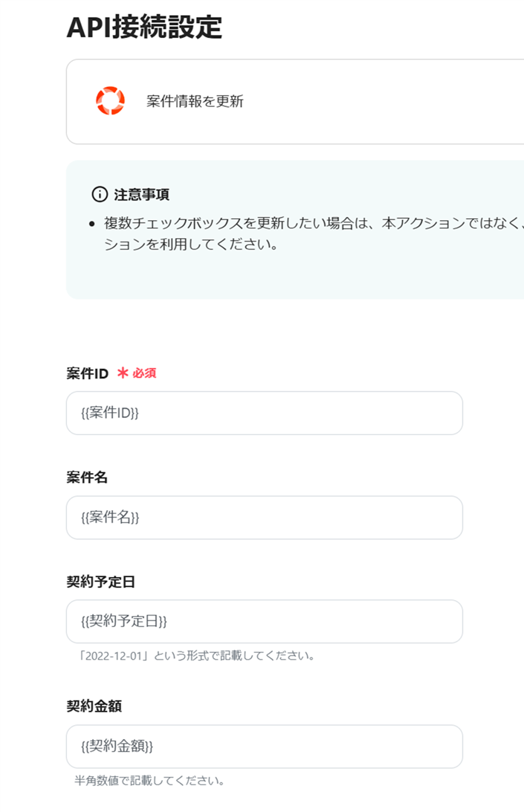Click the red ring app icon
The image size is (524, 812).
[110, 100]
